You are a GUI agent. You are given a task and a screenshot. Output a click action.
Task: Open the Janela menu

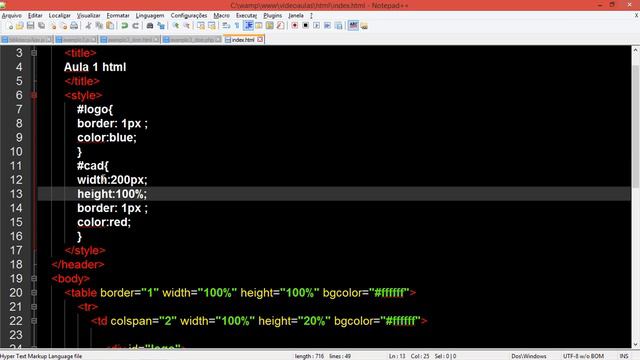pos(296,16)
